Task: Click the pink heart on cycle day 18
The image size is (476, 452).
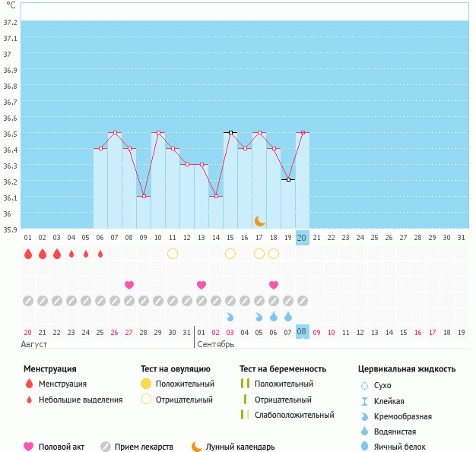Action: pos(274,285)
